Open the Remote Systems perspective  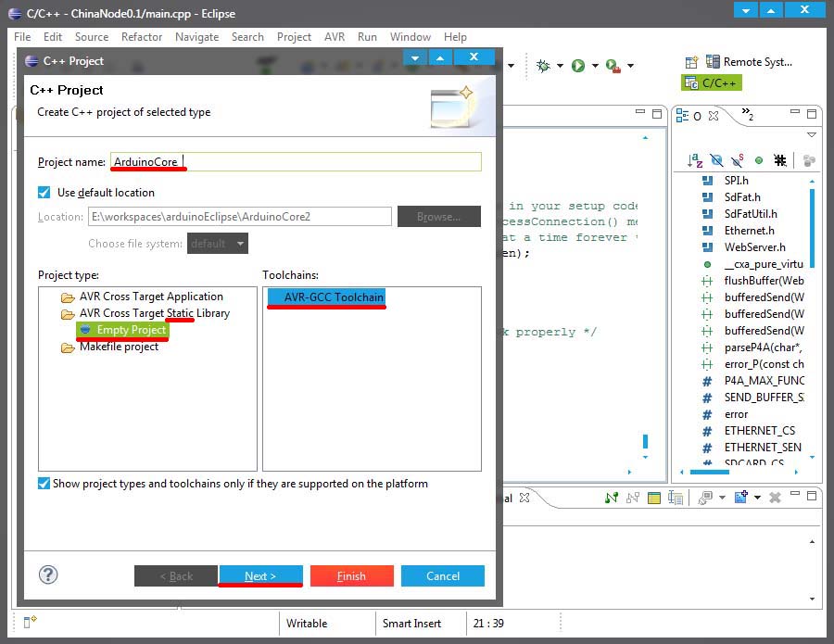(750, 62)
